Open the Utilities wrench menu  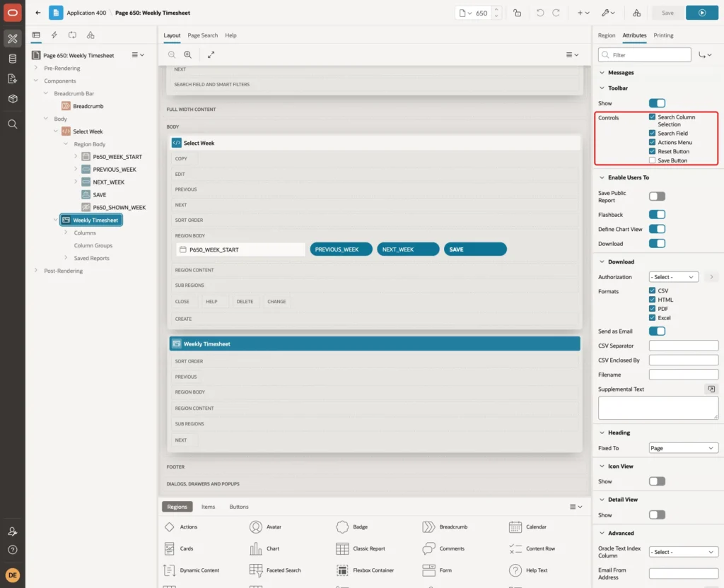(608, 13)
